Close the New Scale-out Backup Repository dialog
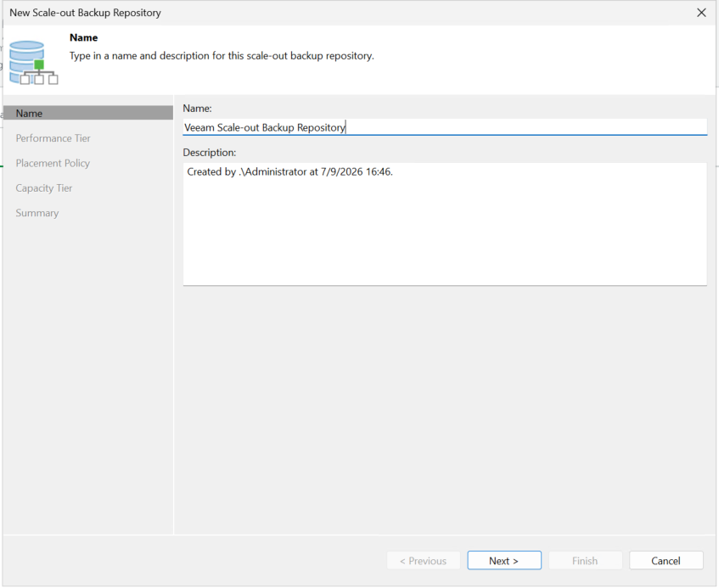Viewport: 719px width, 588px height. tap(701, 13)
